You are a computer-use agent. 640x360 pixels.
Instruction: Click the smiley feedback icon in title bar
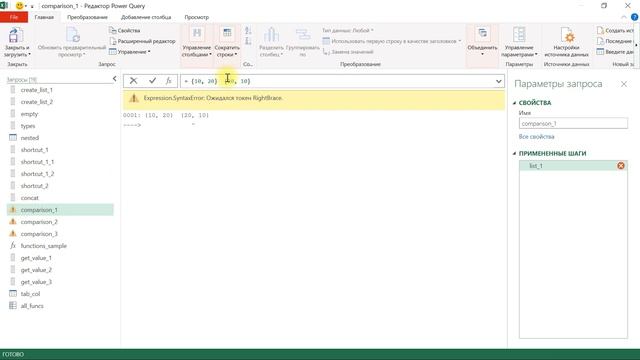pyautogui.click(x=19, y=6)
